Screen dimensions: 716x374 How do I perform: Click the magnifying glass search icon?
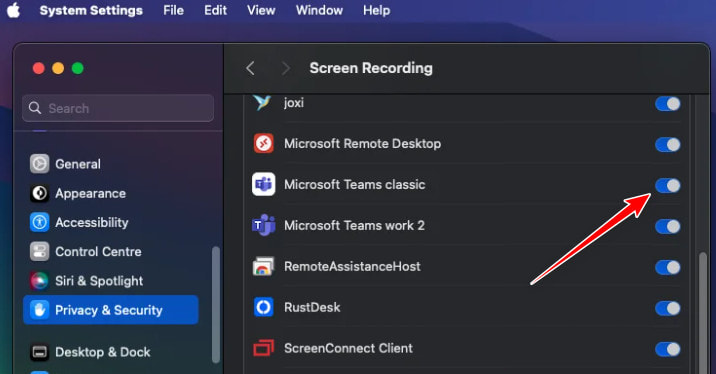coord(35,108)
